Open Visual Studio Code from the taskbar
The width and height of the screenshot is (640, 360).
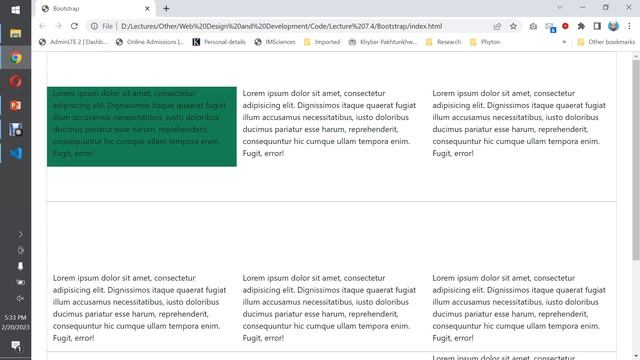coord(16,153)
